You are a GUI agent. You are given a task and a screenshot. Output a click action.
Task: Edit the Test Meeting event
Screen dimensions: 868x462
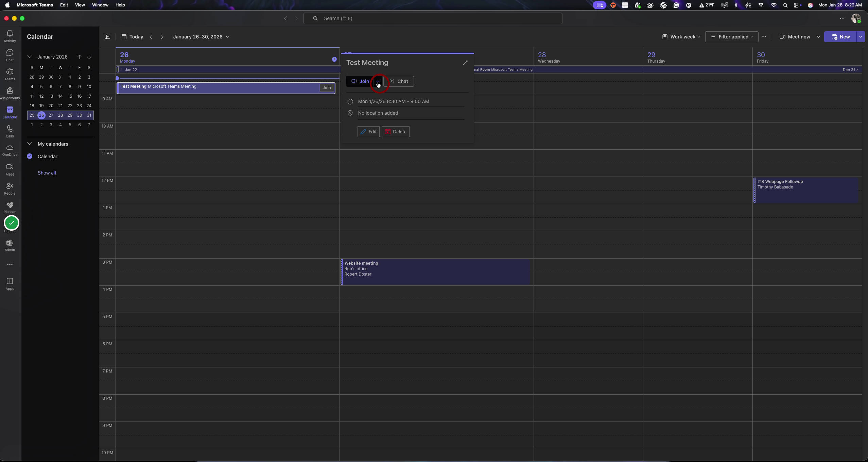tap(368, 132)
